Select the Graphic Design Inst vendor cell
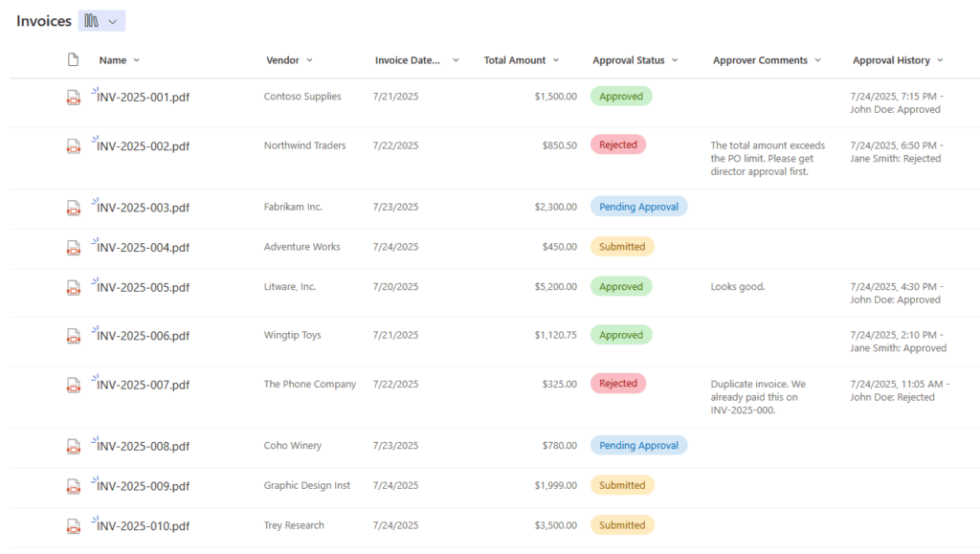Screen dimensions: 980x554 click(x=307, y=485)
